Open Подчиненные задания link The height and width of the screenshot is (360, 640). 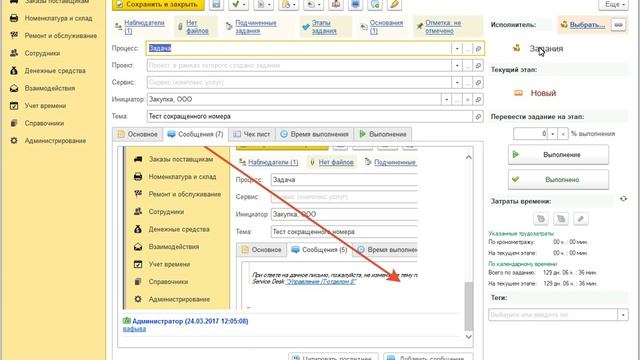(x=256, y=27)
